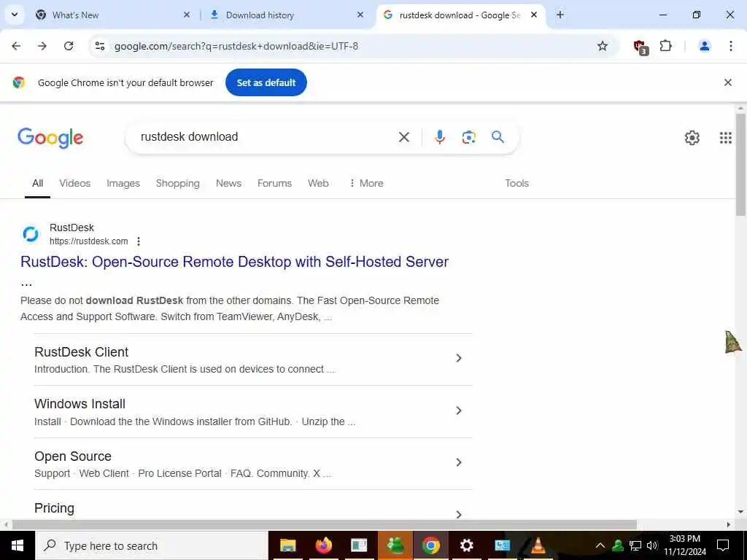Viewport: 747px width, 560px height.
Task: Dismiss the default browser notification bar
Action: point(728,82)
